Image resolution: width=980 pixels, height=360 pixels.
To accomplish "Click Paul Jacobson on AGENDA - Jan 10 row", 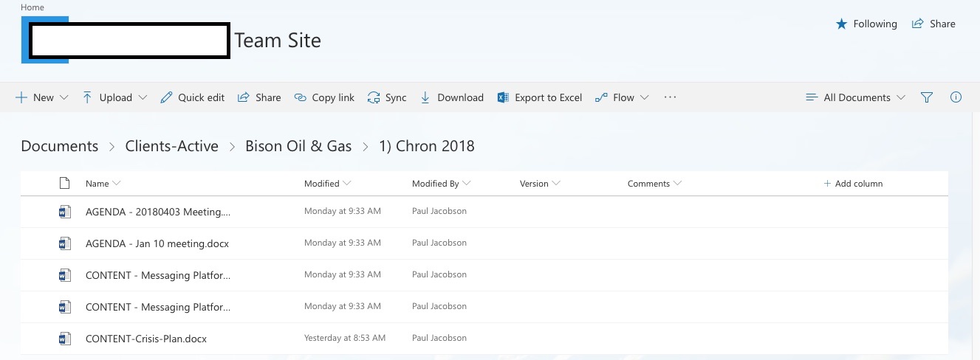I will [x=439, y=243].
